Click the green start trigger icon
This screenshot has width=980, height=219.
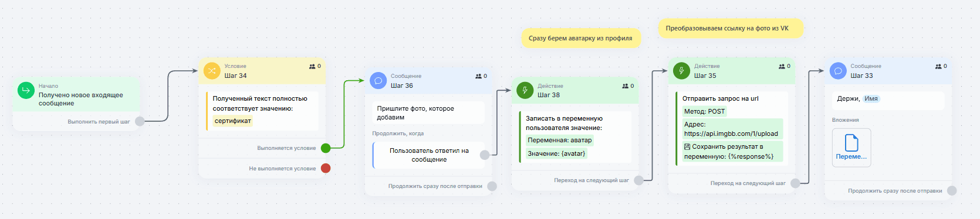26,90
